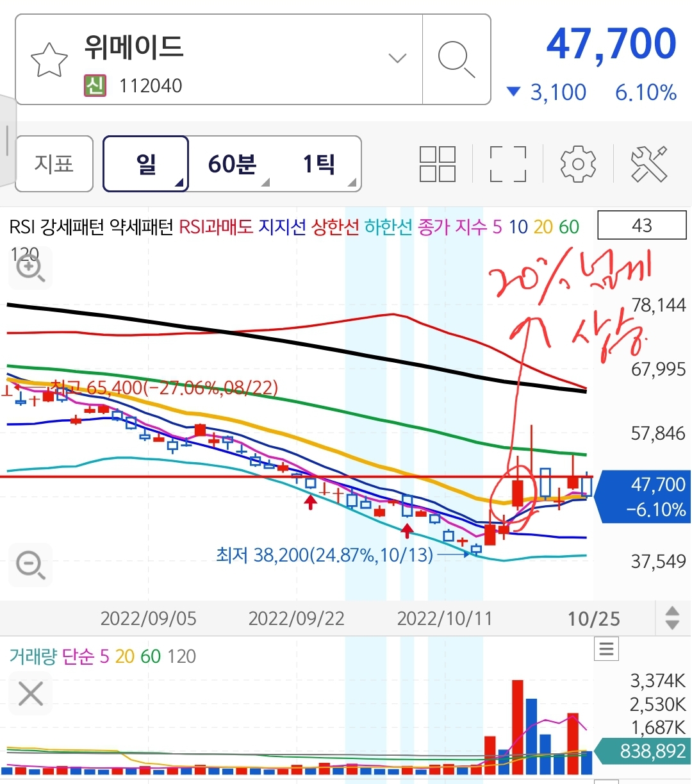Image resolution: width=692 pixels, height=784 pixels.
Task: Add 위메이드 to favorites with star icon
Action: (49, 60)
